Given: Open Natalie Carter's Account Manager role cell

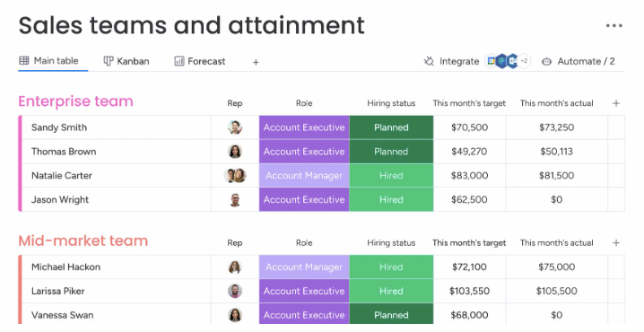Looking at the screenshot, I should point(304,176).
